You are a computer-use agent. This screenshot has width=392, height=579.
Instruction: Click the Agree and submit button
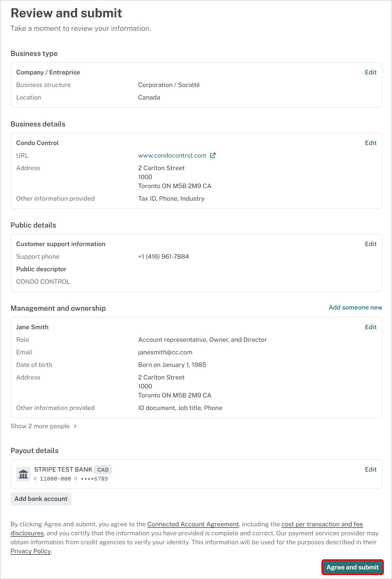pos(353,567)
